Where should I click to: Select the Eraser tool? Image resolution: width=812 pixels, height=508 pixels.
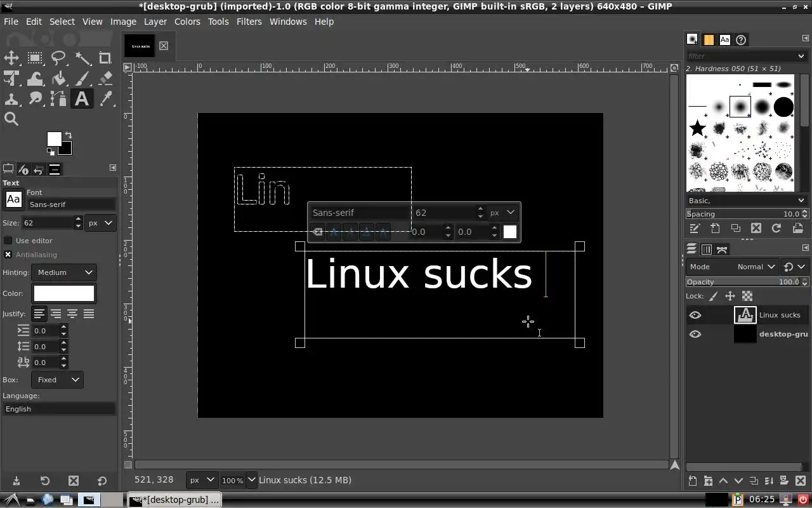105,79
